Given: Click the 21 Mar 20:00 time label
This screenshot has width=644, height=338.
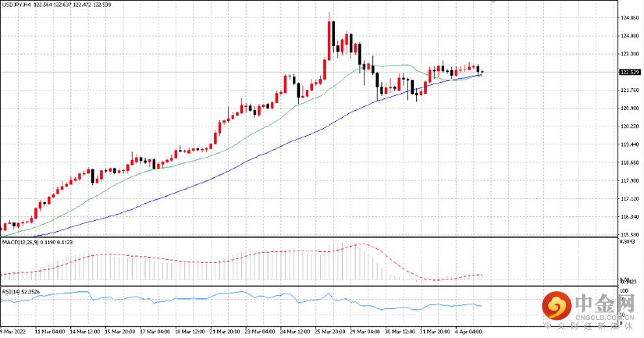Looking at the screenshot, I should tap(225, 331).
